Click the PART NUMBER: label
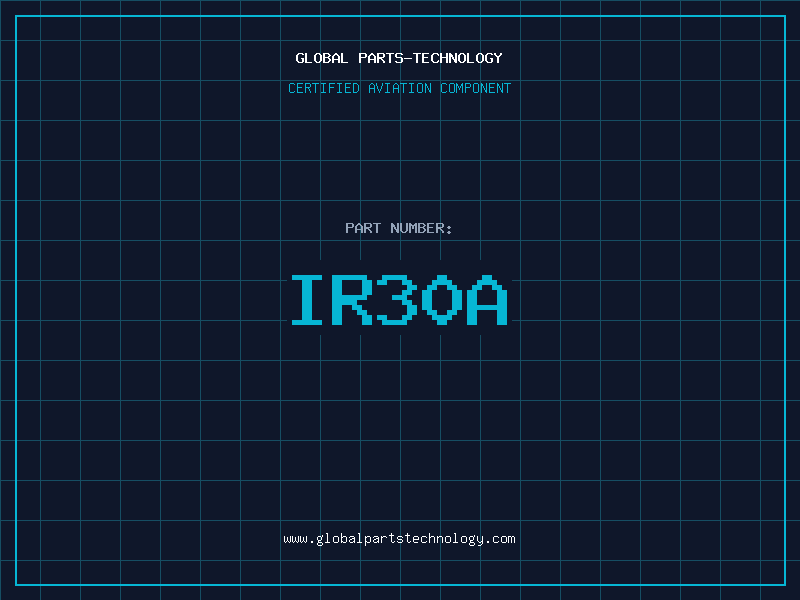Viewport: 800px width, 600px height. pyautogui.click(x=399, y=228)
